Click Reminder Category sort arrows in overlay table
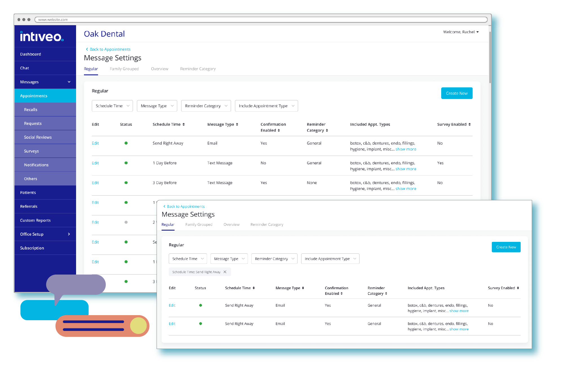 [386, 294]
